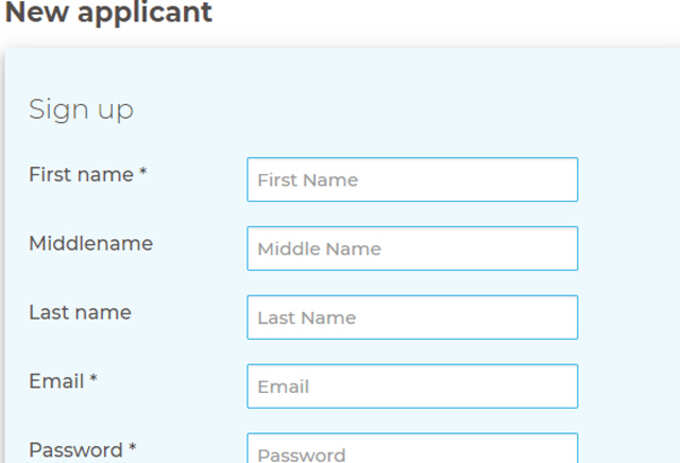This screenshot has height=463, width=680.
Task: Click the required asterisk beside Email
Action: tap(93, 378)
